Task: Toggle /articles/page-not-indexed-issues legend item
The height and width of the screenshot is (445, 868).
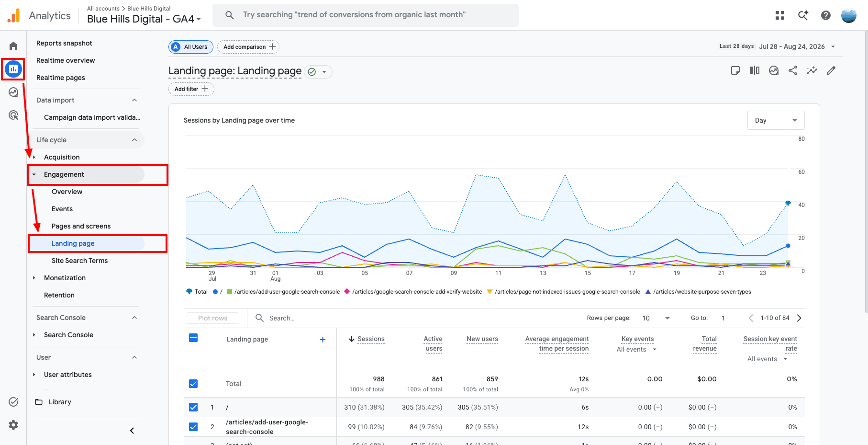Action: pyautogui.click(x=563, y=292)
